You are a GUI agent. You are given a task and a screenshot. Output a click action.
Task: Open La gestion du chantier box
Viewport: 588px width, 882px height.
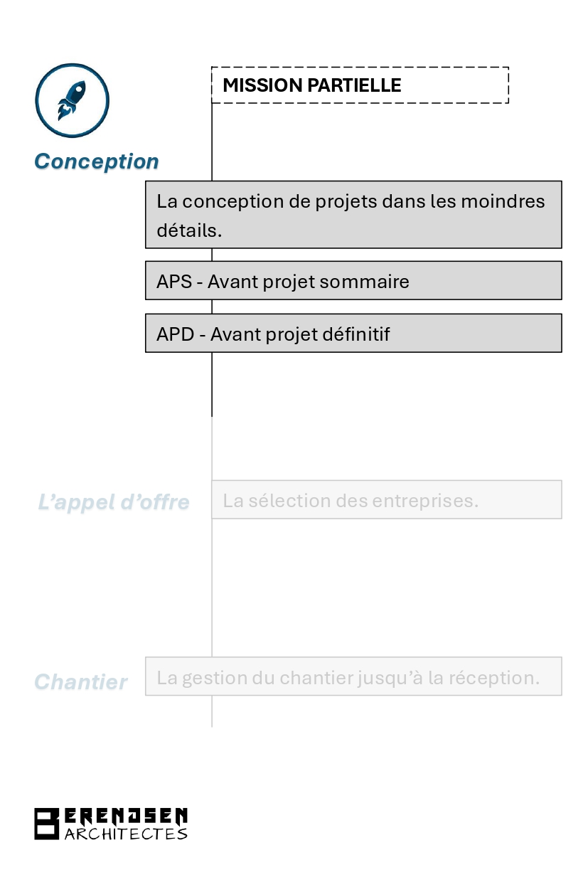tap(353, 676)
